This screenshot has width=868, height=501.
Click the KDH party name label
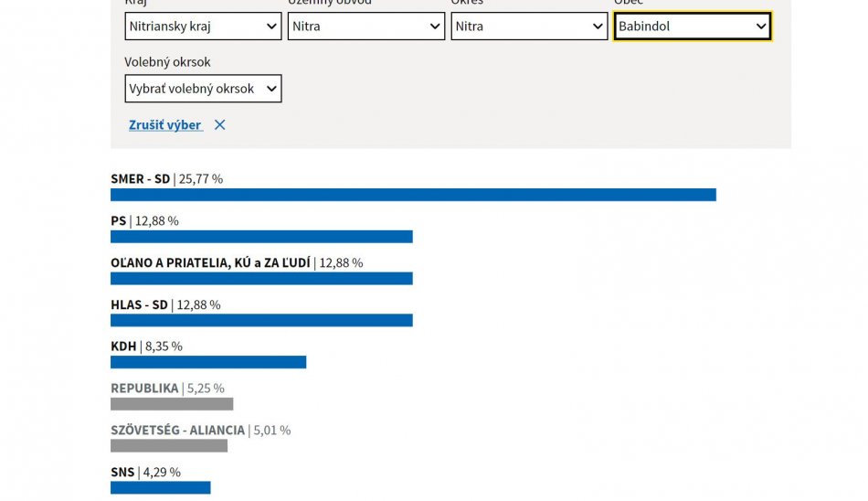(x=123, y=346)
